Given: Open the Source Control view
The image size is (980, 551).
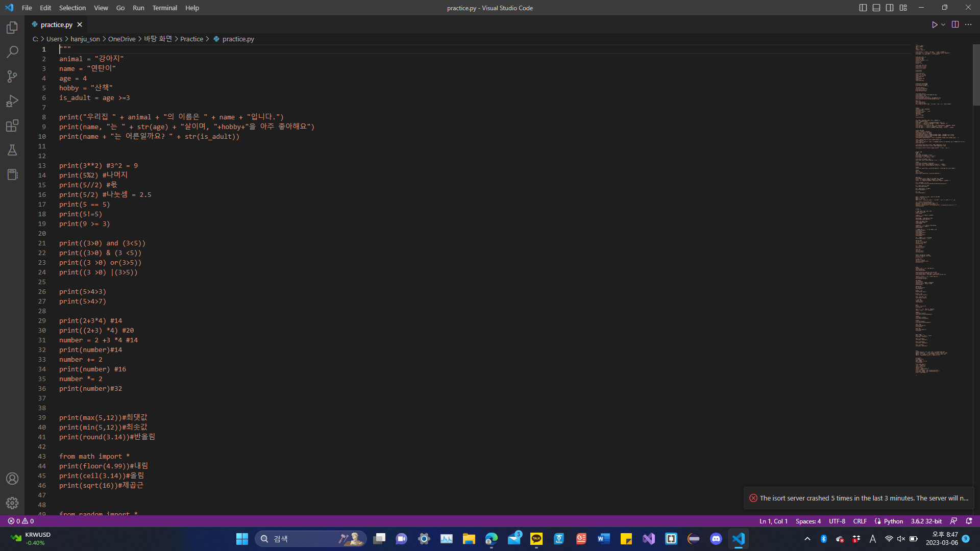Looking at the screenshot, I should [12, 77].
